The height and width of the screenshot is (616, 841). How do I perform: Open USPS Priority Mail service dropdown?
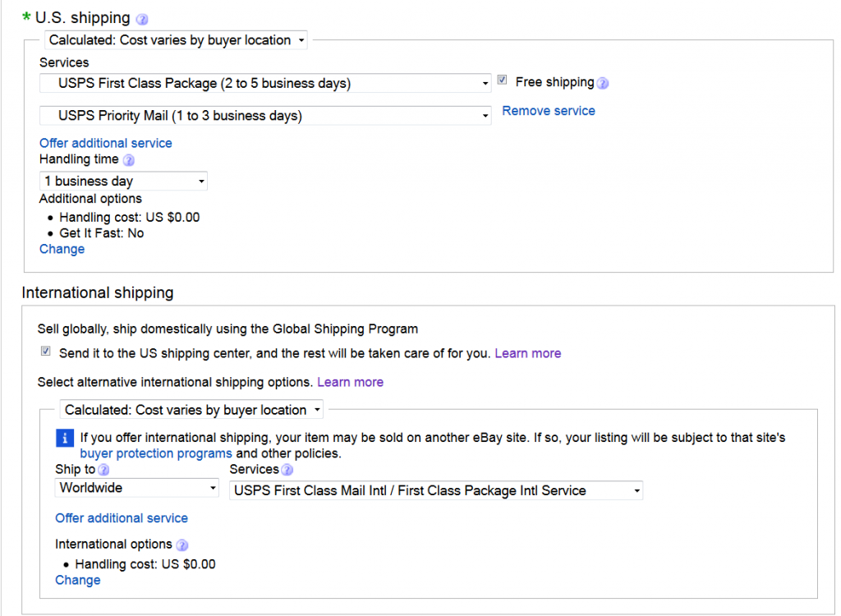265,116
